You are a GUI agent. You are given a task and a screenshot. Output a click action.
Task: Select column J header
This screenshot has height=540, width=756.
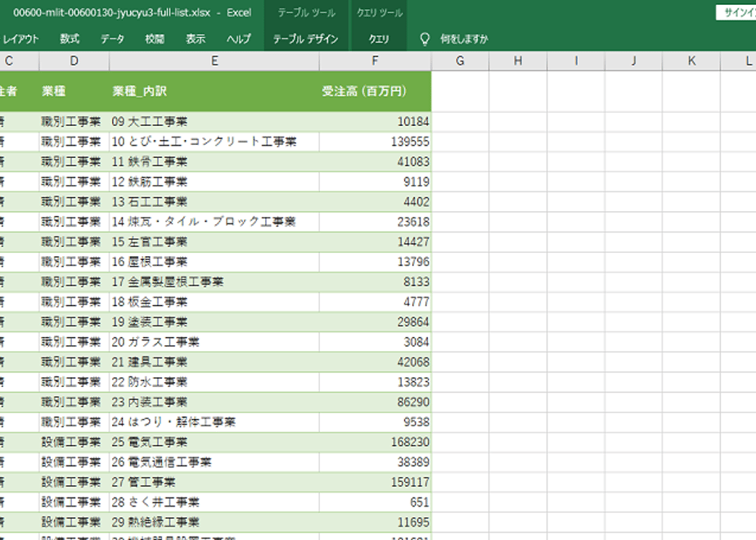tap(633, 61)
